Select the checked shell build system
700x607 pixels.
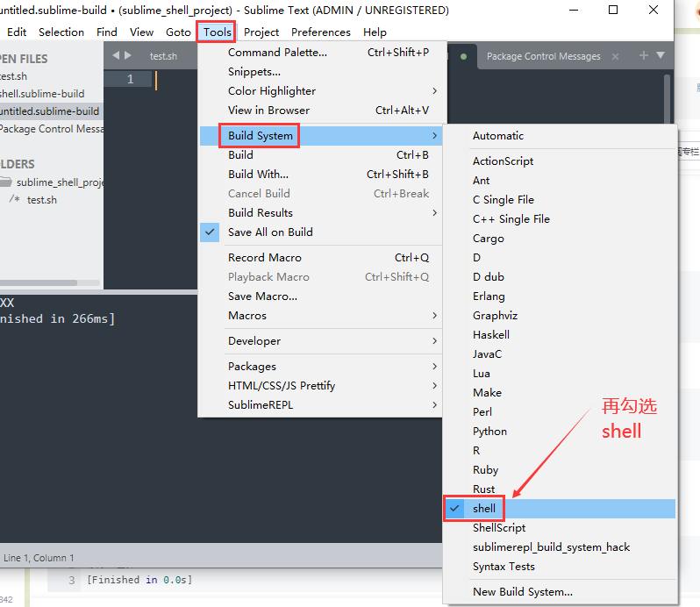559,509
